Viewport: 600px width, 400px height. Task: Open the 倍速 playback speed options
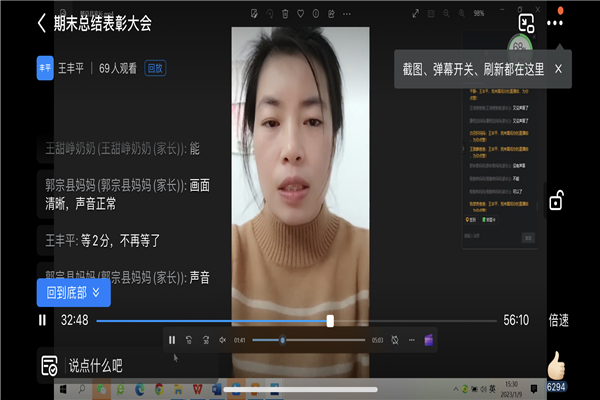558,320
